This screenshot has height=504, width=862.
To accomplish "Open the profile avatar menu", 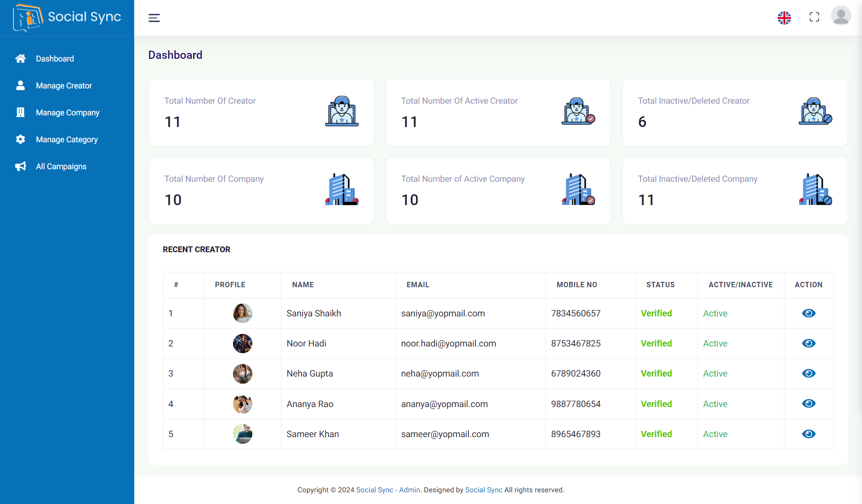I will pos(841,16).
